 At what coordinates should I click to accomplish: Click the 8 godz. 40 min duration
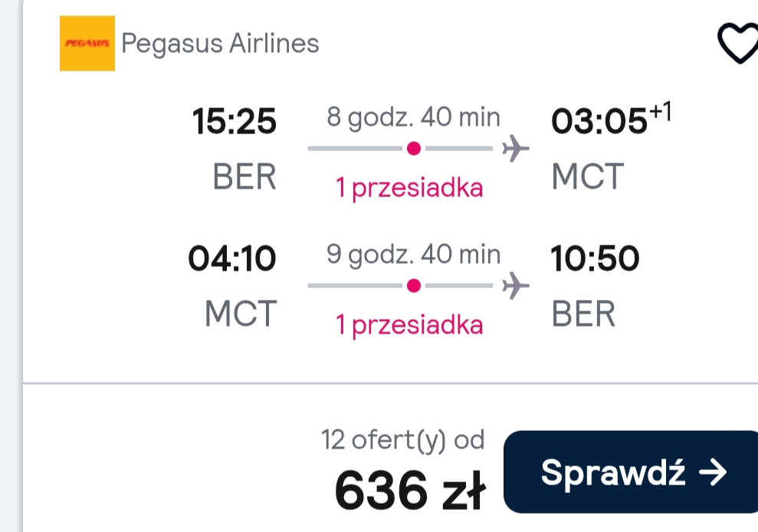(x=413, y=117)
